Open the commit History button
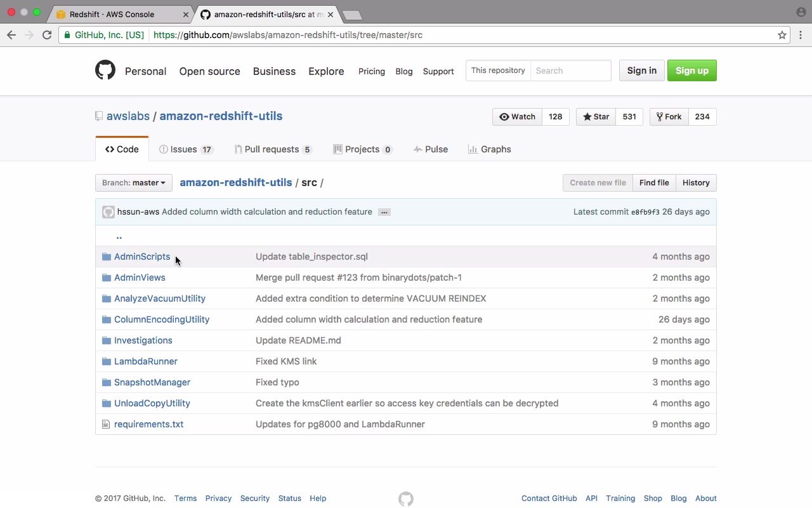812x508 pixels. coord(696,183)
